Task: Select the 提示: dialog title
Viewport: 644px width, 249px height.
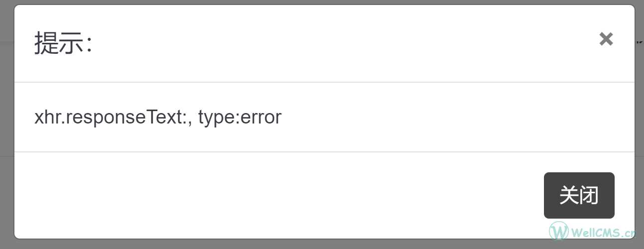Action: coord(63,43)
